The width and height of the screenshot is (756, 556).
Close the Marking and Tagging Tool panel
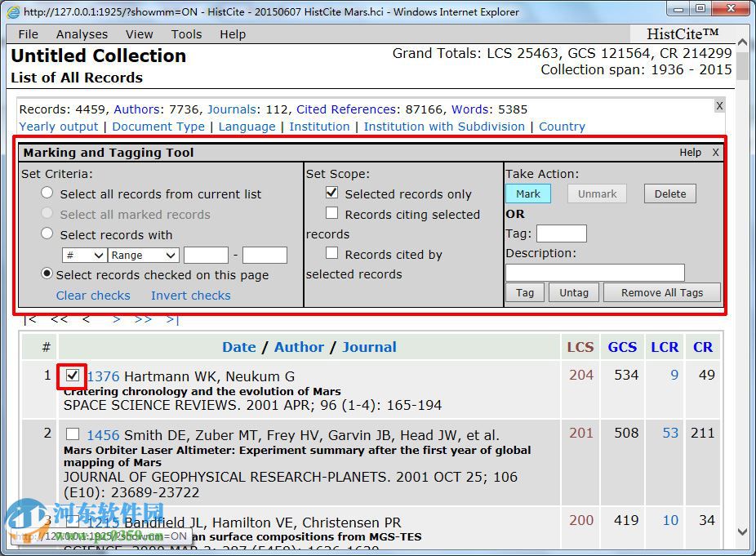tap(715, 153)
